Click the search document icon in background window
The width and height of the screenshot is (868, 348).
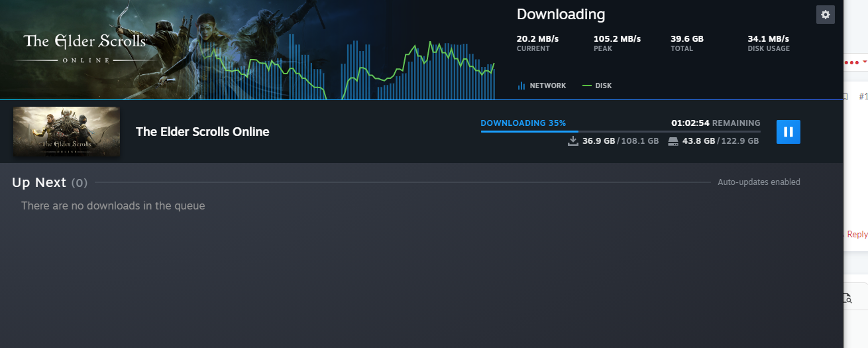pyautogui.click(x=847, y=298)
